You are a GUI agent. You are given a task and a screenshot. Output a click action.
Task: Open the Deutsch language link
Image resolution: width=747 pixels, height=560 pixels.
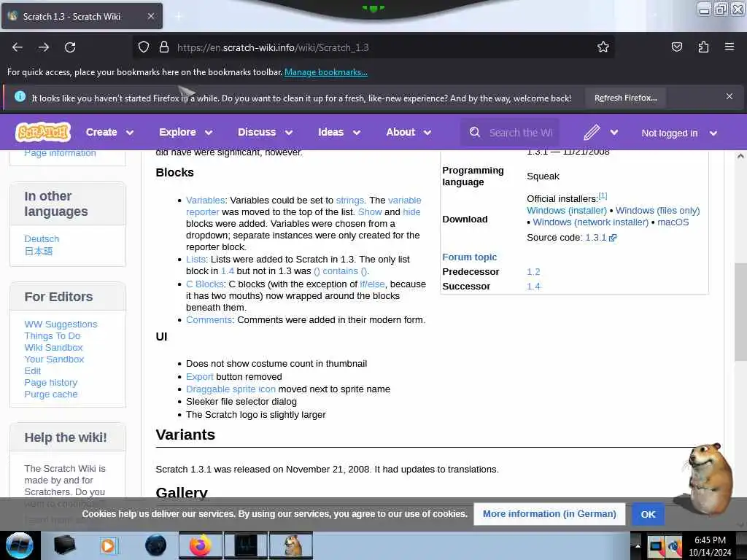(x=42, y=238)
